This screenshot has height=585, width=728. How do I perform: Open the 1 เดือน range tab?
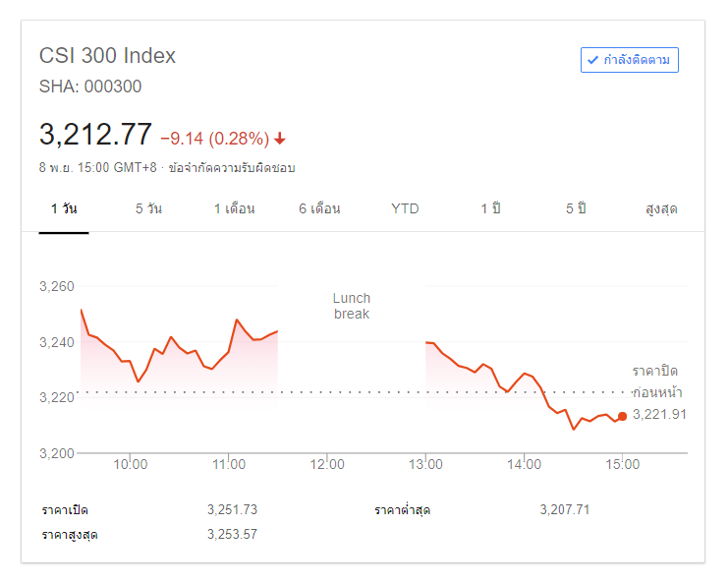234,209
